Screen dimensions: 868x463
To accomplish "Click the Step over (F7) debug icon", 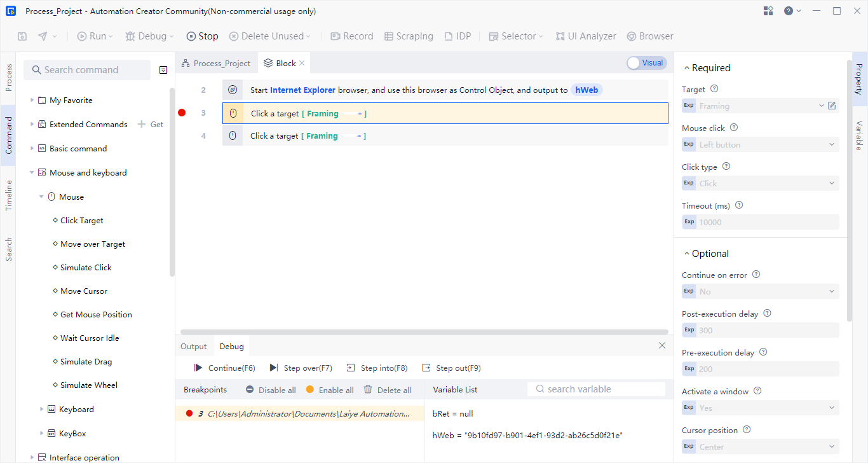I will [x=274, y=368].
